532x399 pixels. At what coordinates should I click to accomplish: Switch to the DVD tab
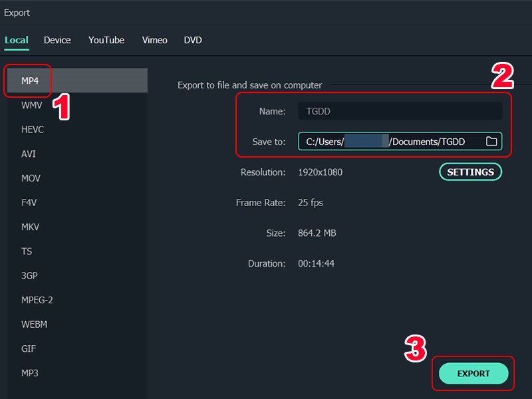(x=193, y=40)
